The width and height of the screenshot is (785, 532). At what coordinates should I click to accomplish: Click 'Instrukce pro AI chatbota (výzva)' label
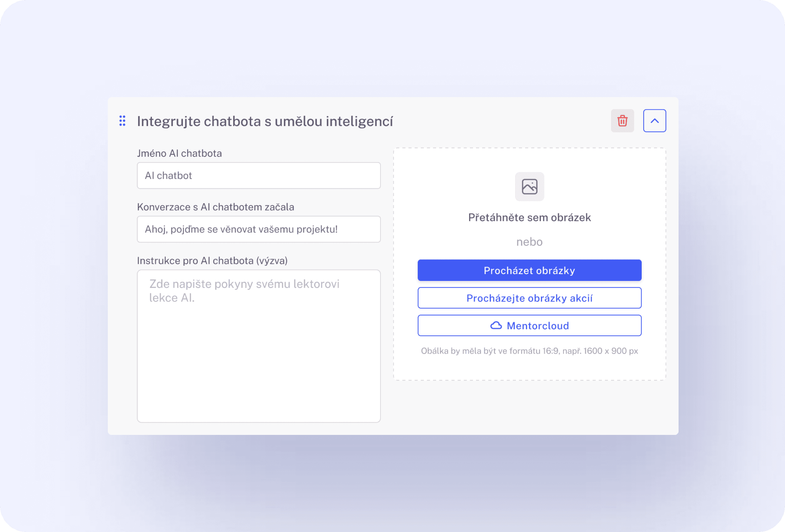[212, 261]
